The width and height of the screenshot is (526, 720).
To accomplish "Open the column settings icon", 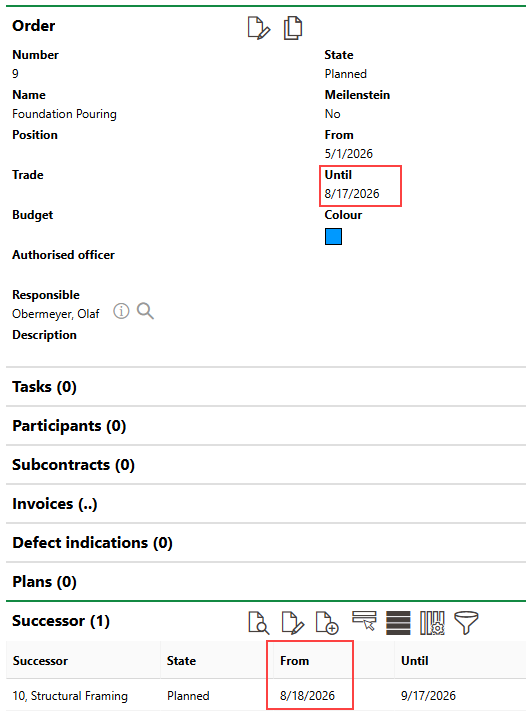I will 432,623.
